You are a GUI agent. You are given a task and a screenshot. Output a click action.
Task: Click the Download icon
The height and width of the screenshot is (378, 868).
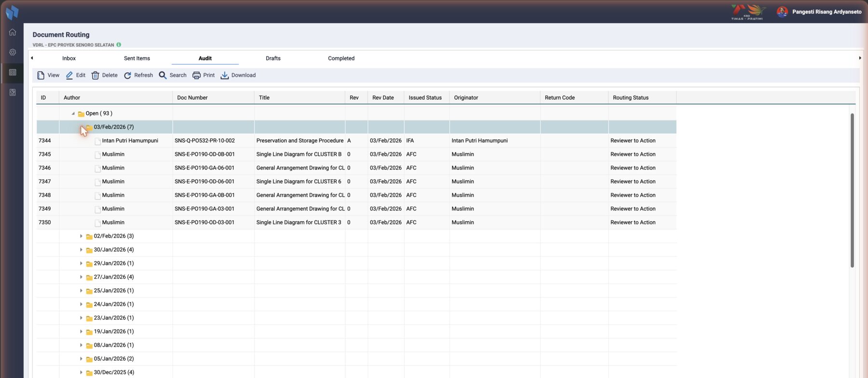tap(225, 75)
